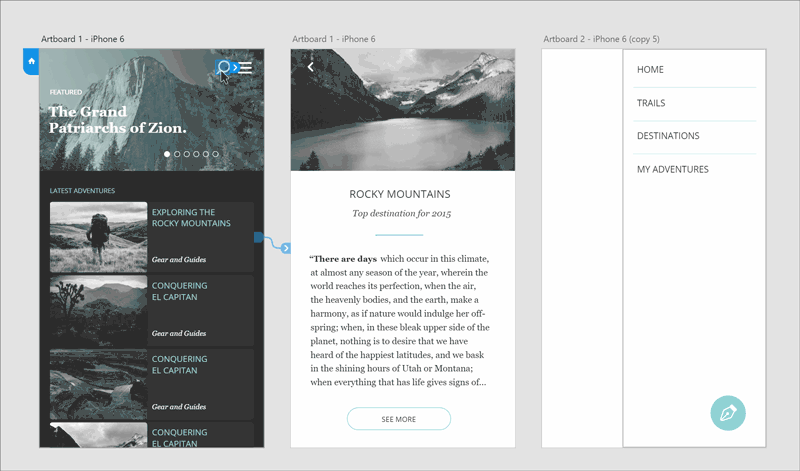Click the blue home artboard tab icon

coord(31,61)
